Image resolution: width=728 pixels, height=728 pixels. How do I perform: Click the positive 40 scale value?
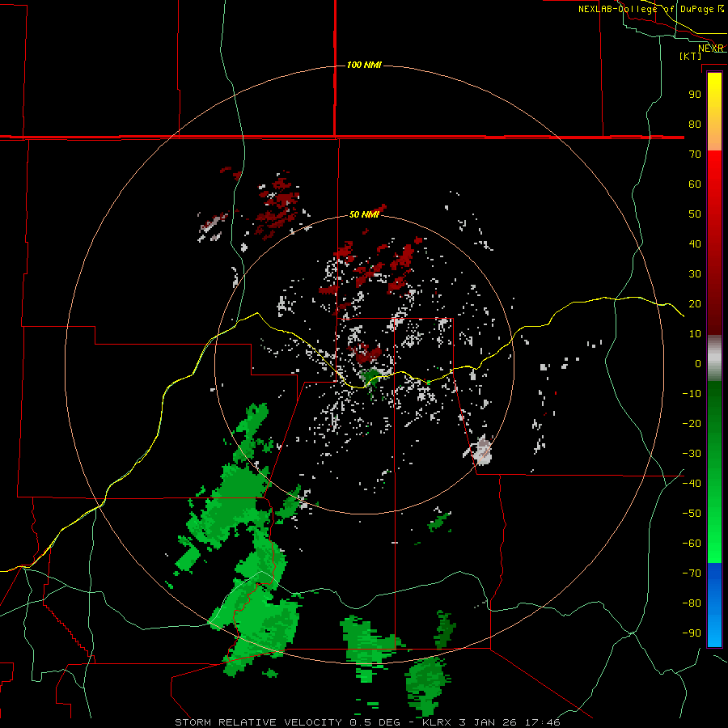pyautogui.click(x=695, y=243)
